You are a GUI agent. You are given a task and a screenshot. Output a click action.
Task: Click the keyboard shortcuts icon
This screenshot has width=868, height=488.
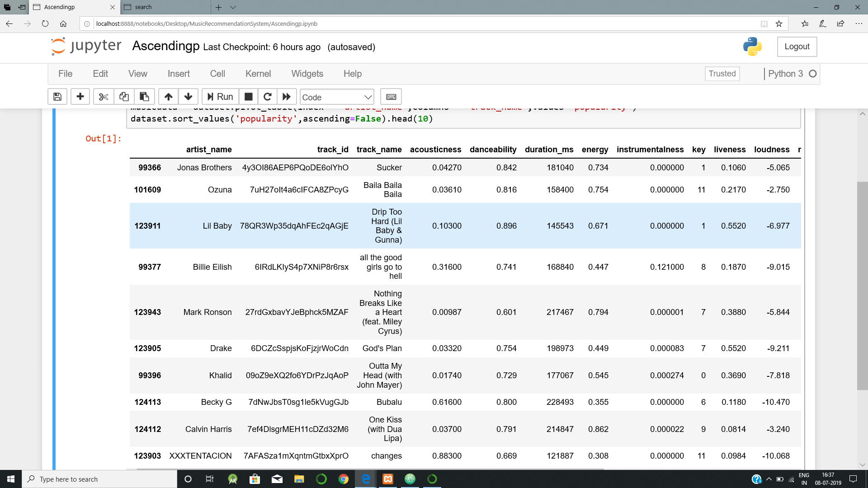(391, 97)
